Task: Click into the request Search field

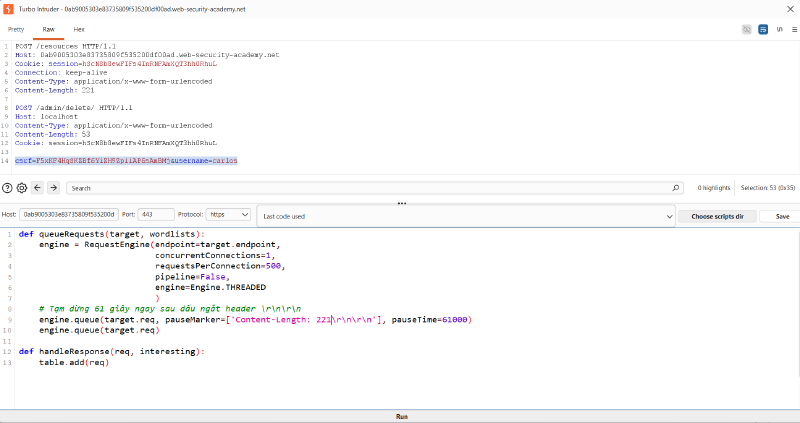Action: [x=375, y=188]
